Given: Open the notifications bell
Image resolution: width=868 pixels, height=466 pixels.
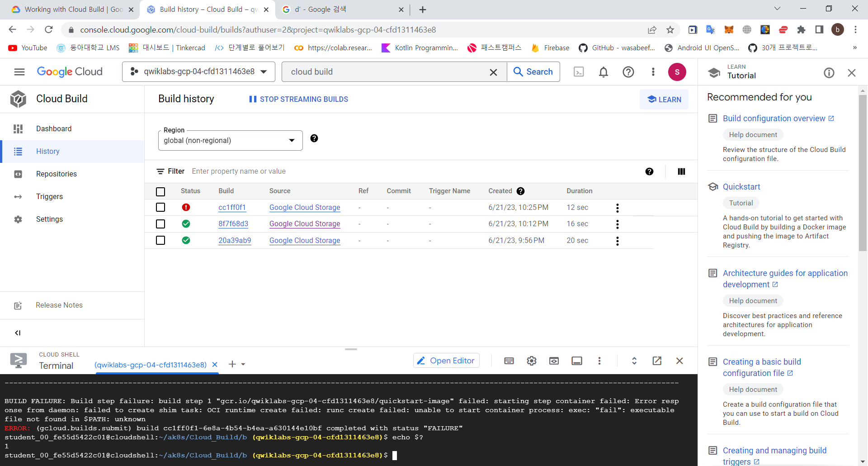Looking at the screenshot, I should click(x=604, y=72).
